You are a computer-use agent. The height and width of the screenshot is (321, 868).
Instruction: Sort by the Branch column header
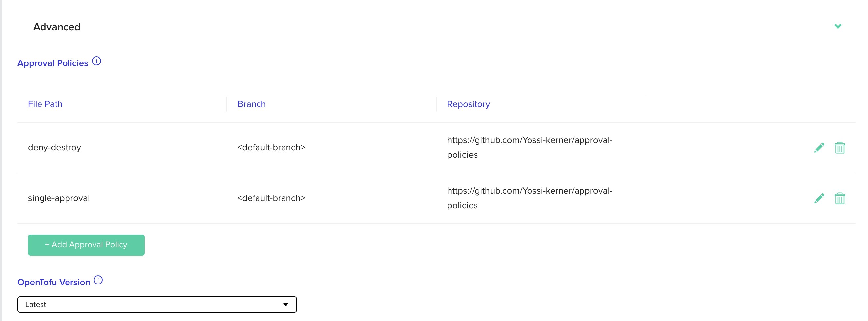pyautogui.click(x=251, y=104)
